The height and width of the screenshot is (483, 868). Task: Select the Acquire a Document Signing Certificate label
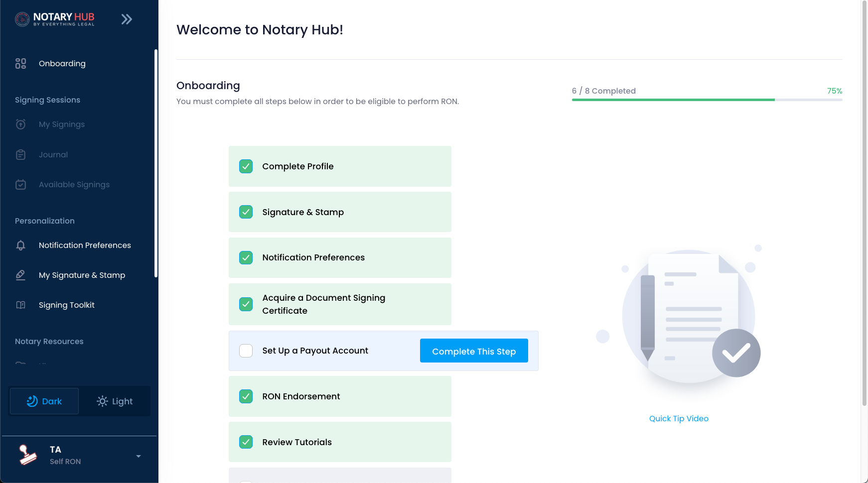(x=324, y=304)
